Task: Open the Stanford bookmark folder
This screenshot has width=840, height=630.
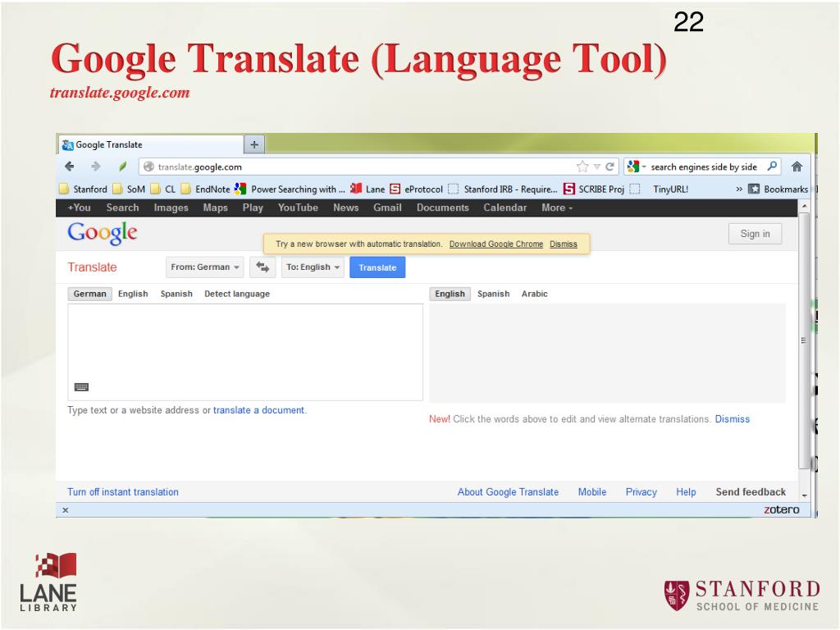Action: point(84,189)
